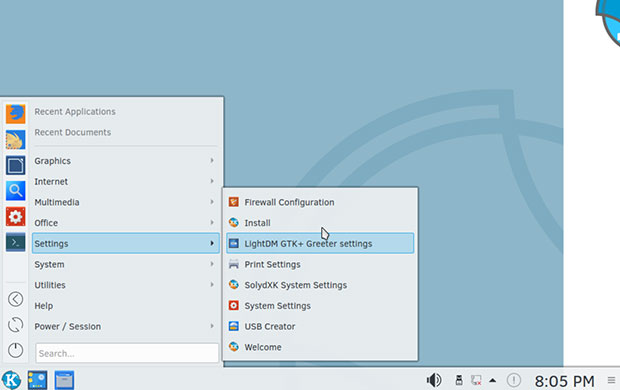
Task: Launch USB Creator entry text
Action: click(270, 326)
